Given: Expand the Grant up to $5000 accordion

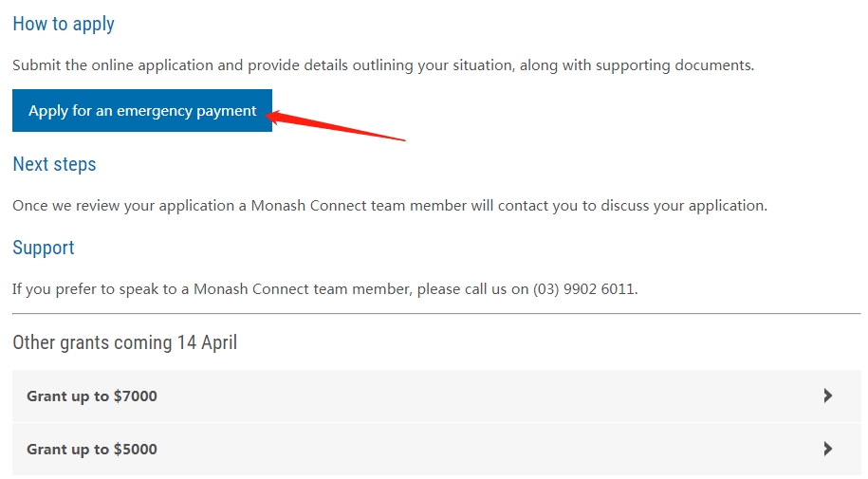Looking at the screenshot, I should (436, 450).
